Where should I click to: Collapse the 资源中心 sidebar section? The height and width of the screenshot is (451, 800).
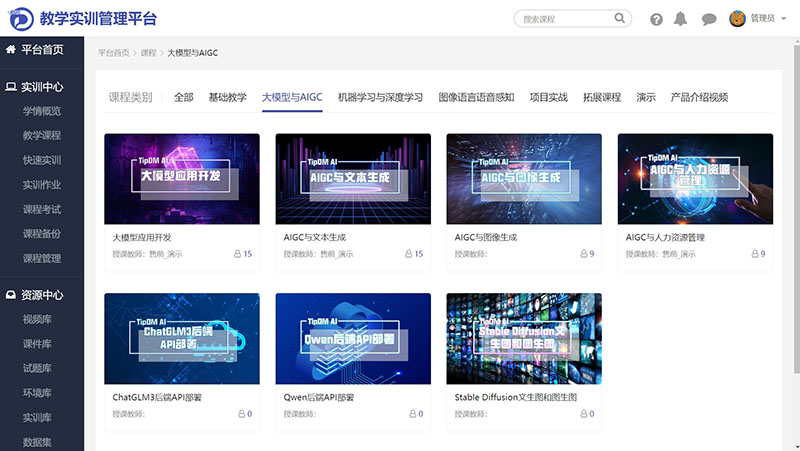click(41, 295)
